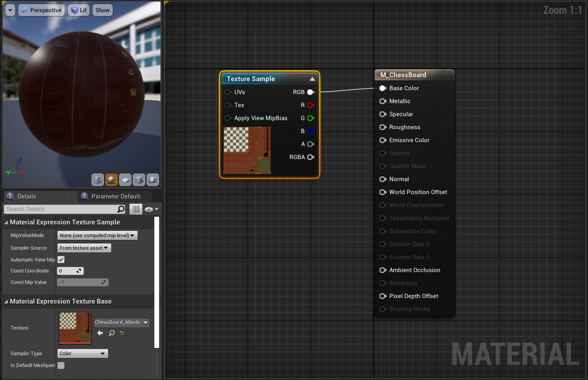The image size is (588, 380).
Task: Collapse the Texture Sample node preview arrow
Action: click(x=312, y=79)
